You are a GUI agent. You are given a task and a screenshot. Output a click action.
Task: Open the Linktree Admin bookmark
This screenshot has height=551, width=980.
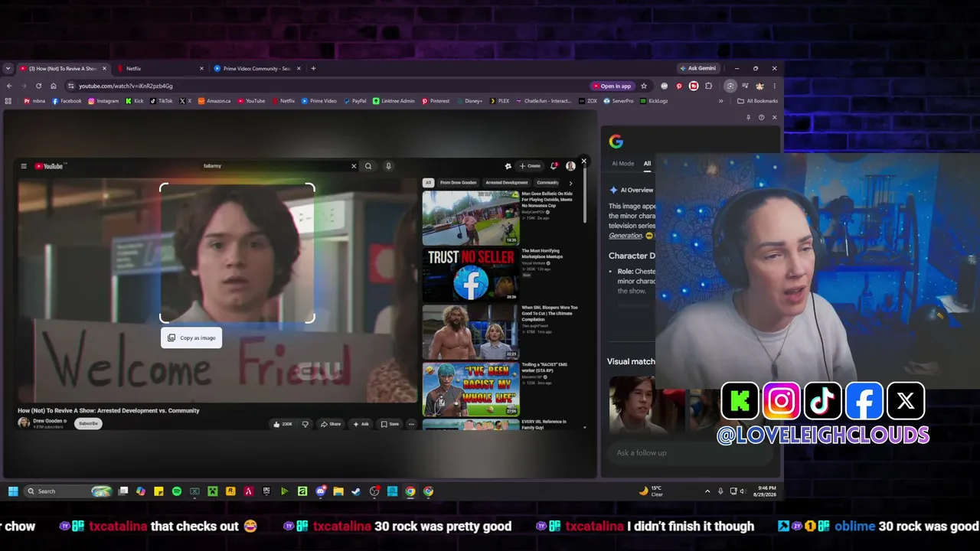pyautogui.click(x=394, y=101)
